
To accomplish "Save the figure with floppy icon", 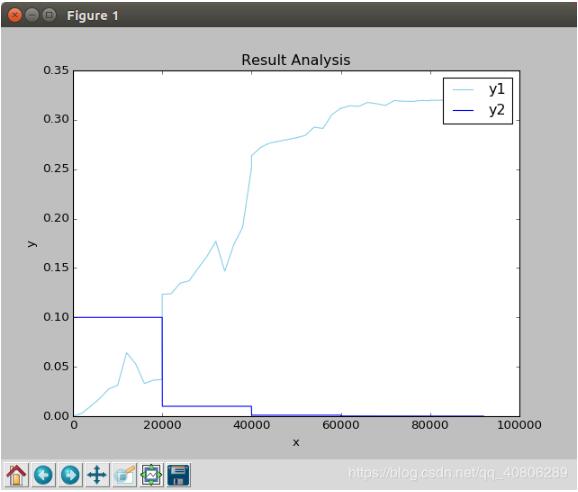I will click(x=179, y=475).
